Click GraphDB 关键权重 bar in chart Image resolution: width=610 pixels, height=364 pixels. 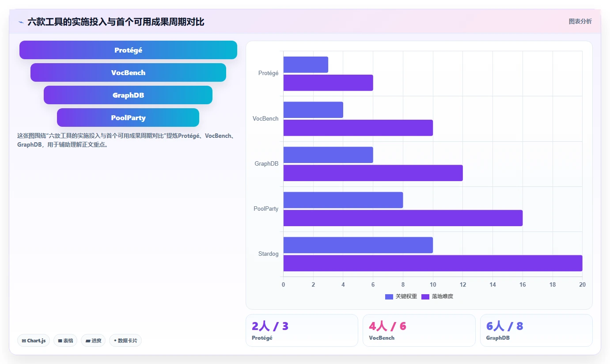(x=328, y=155)
